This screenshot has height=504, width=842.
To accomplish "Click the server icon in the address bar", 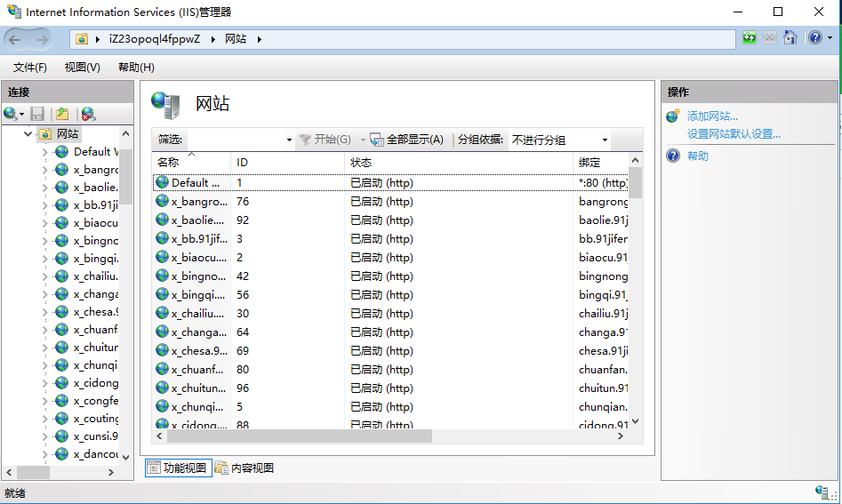I will (x=82, y=38).
